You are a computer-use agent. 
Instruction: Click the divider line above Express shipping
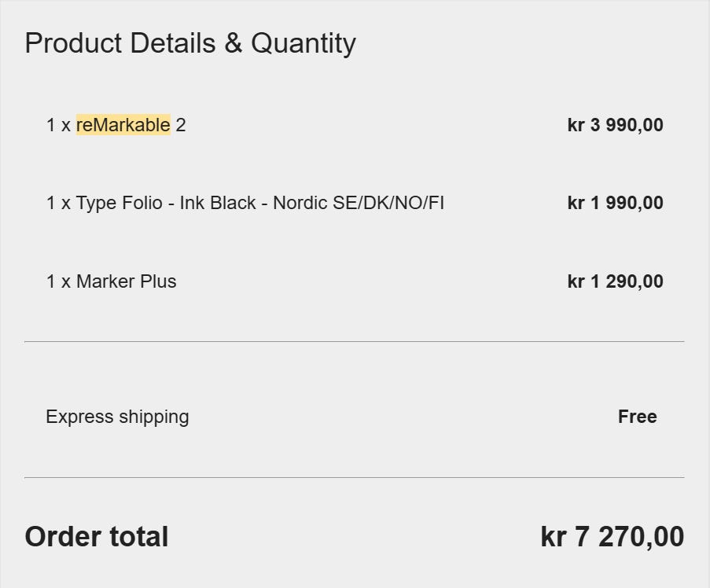point(354,342)
